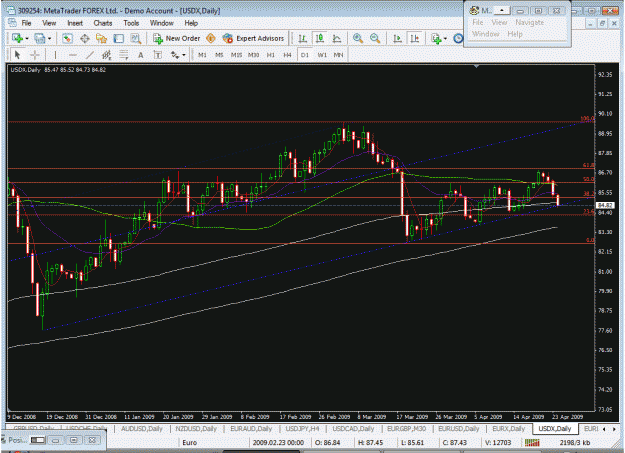
Task: Switch to AUDUSD,Daily chart tab
Action: coord(142,429)
